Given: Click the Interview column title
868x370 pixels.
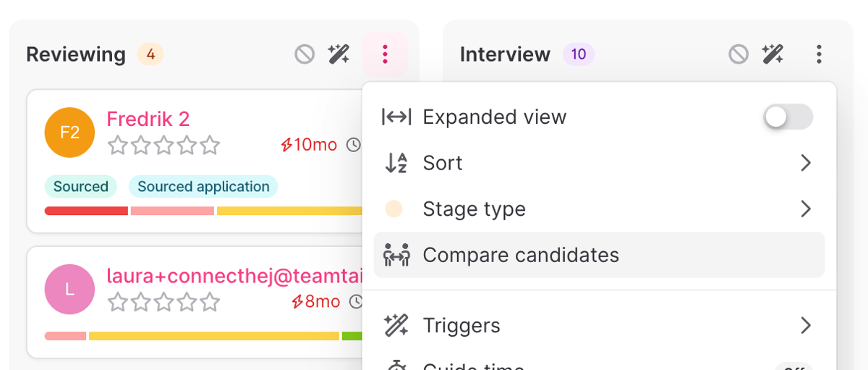Looking at the screenshot, I should click(505, 54).
